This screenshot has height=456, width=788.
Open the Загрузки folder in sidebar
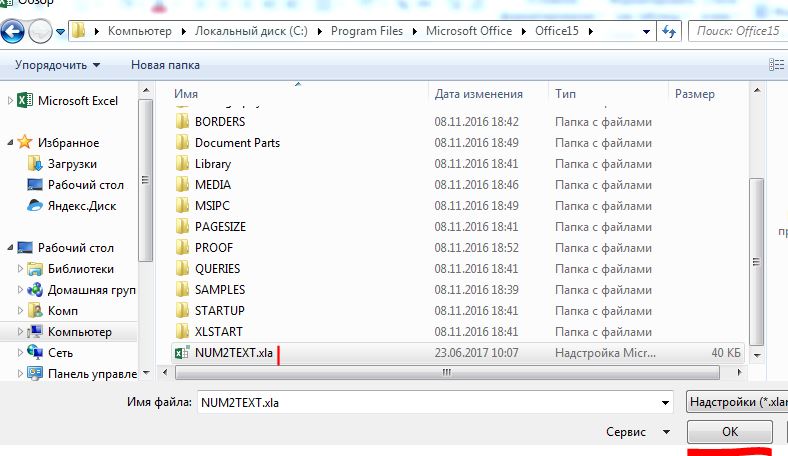tap(72, 164)
